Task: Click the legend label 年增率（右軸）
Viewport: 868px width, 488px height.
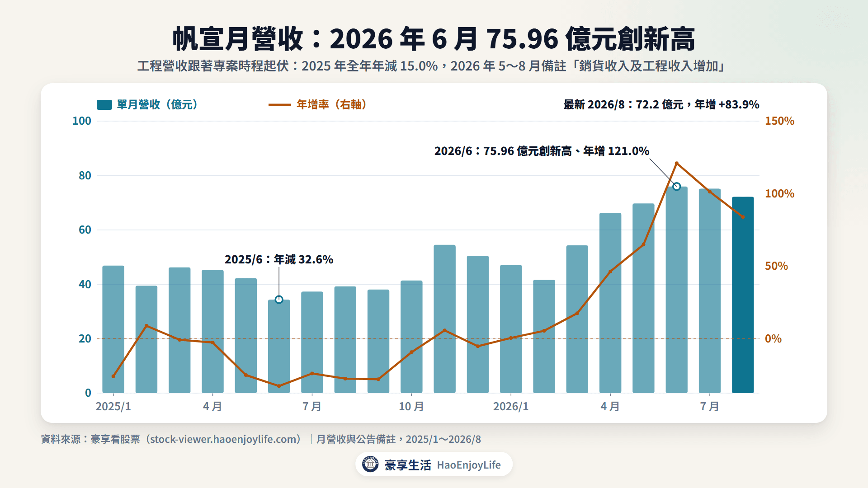Action: click(332, 105)
